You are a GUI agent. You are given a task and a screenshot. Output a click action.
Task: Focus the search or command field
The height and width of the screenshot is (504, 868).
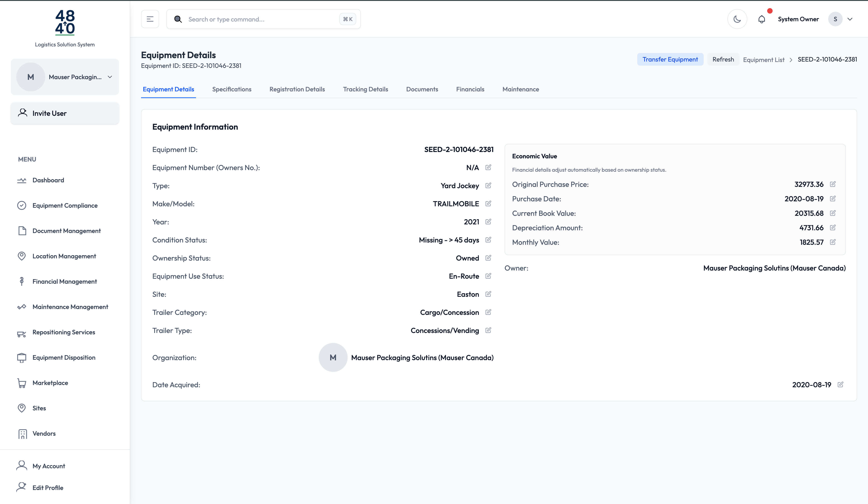tap(262, 19)
